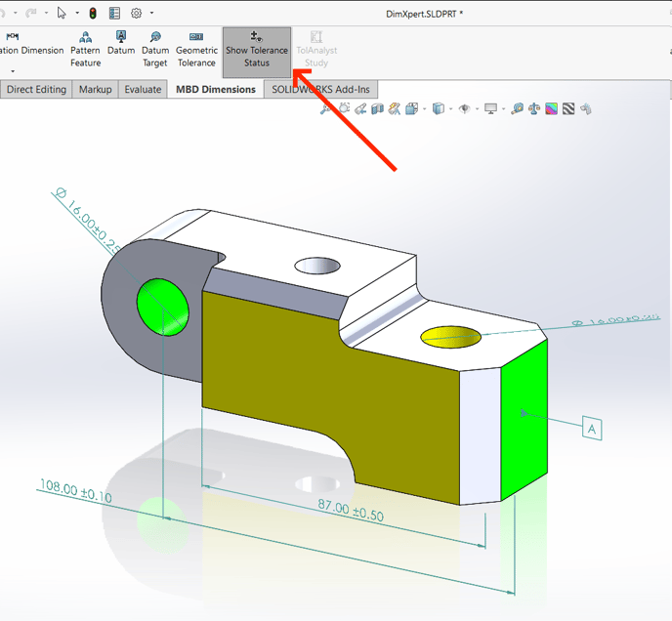Click the Measure tape icon
Screen dimensions: 672x621
tap(517, 108)
